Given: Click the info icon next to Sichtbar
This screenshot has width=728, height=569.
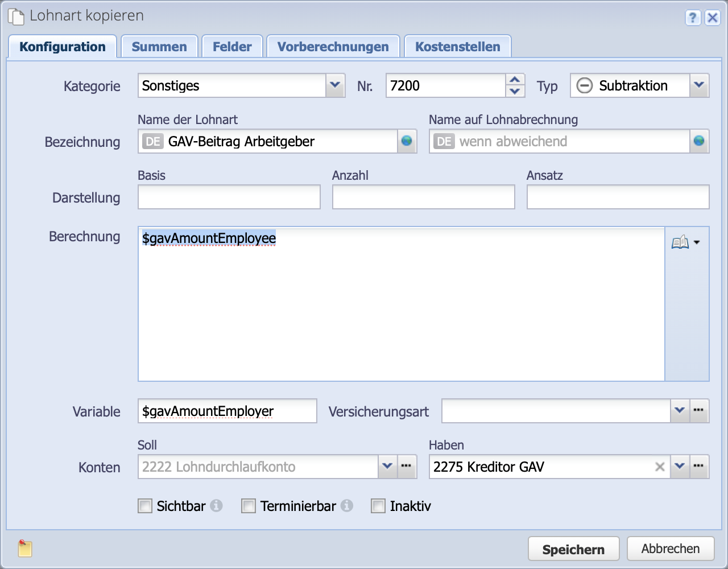Looking at the screenshot, I should (x=217, y=506).
